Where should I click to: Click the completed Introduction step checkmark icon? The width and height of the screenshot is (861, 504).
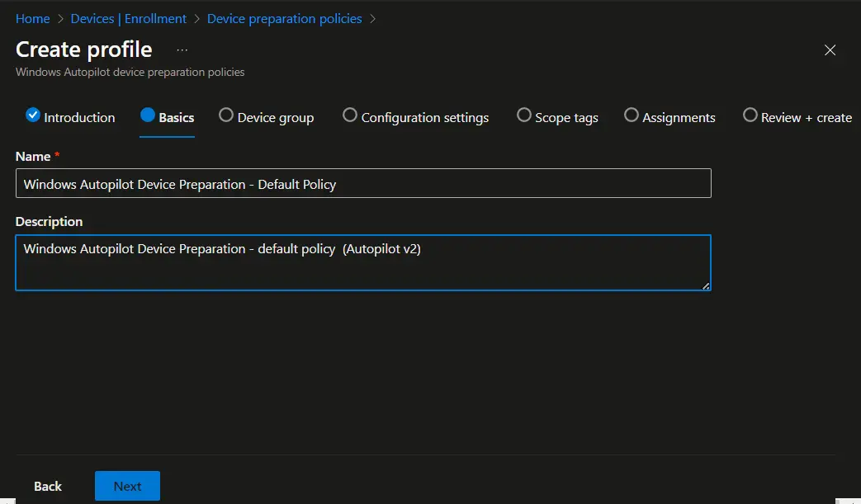click(x=33, y=115)
